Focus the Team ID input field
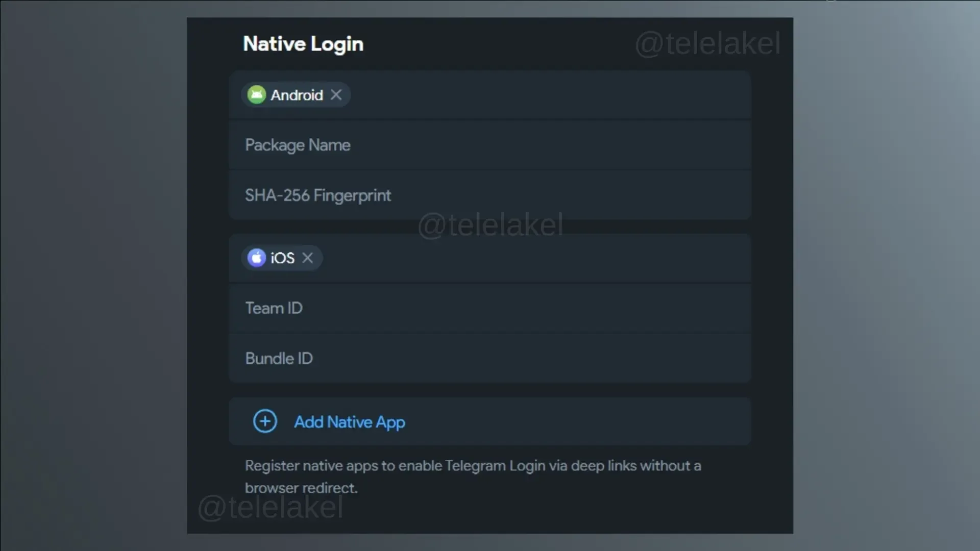 [490, 308]
